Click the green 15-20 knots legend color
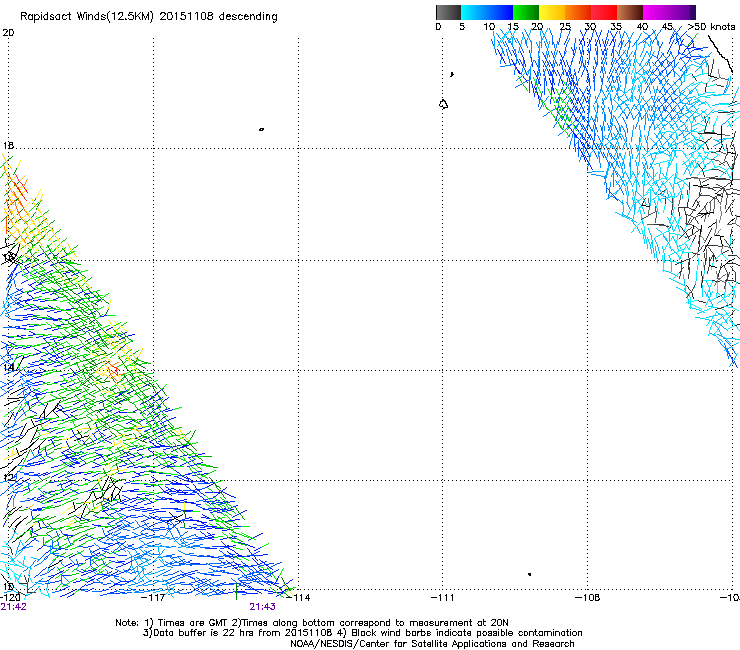 [x=526, y=12]
